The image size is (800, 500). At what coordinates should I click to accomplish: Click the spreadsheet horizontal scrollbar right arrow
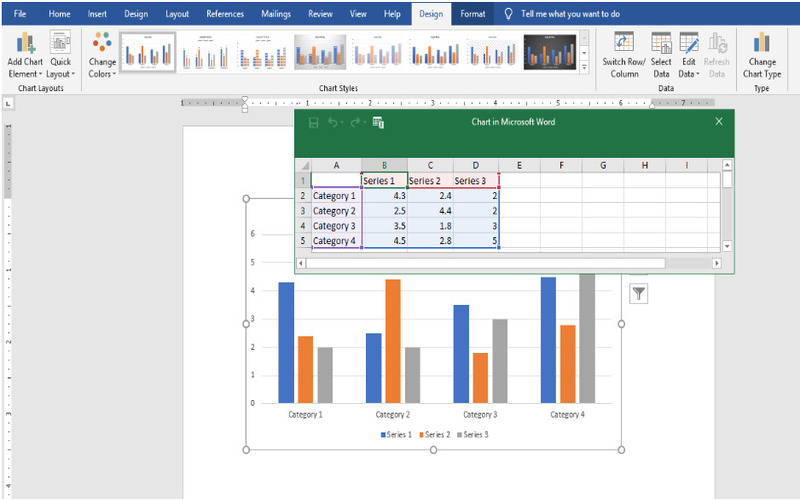(x=716, y=263)
